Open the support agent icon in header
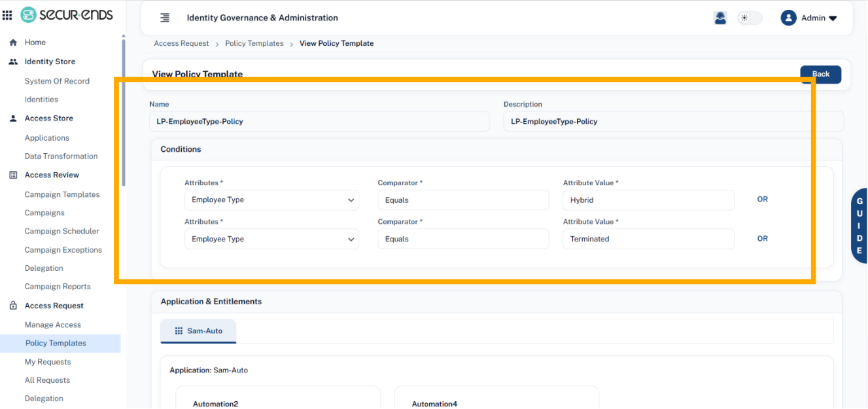 [x=720, y=18]
